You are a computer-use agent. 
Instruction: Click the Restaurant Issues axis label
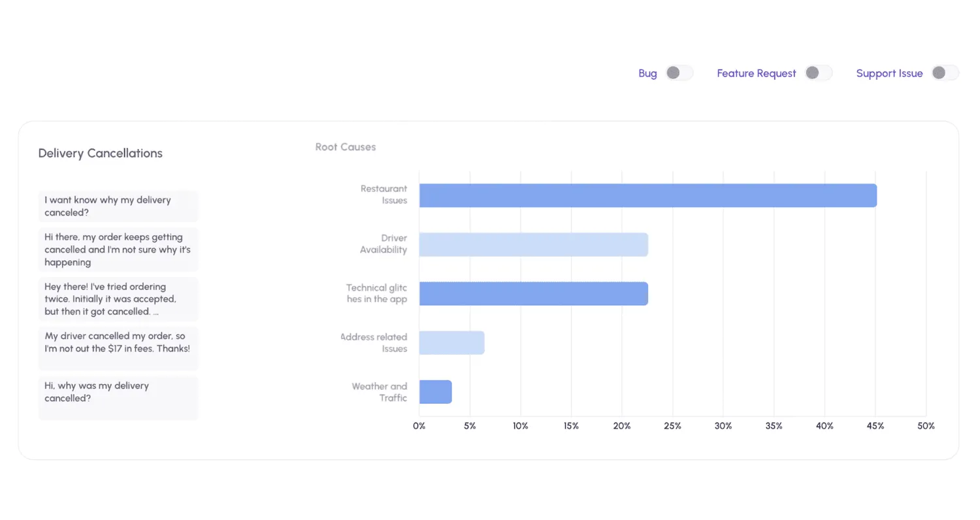click(384, 195)
